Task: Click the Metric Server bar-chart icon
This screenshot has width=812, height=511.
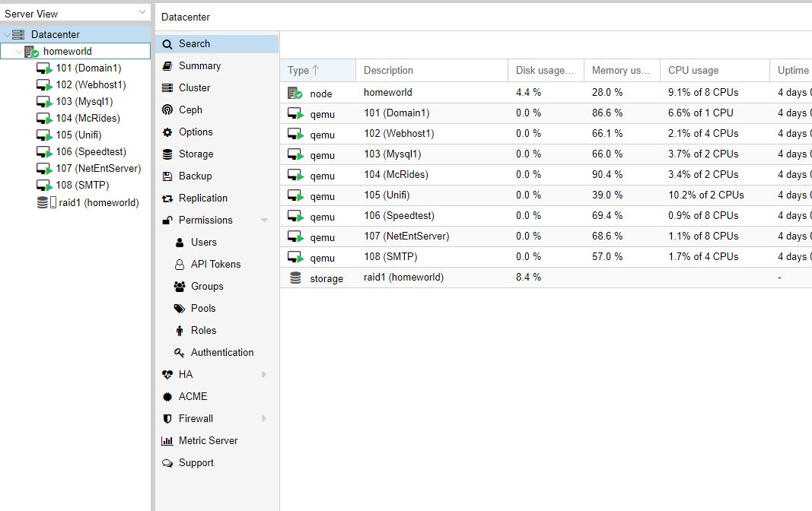Action: pyautogui.click(x=167, y=440)
